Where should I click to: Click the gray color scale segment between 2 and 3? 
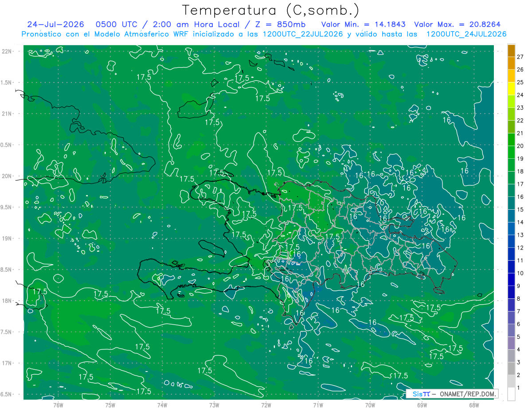(x=511, y=368)
